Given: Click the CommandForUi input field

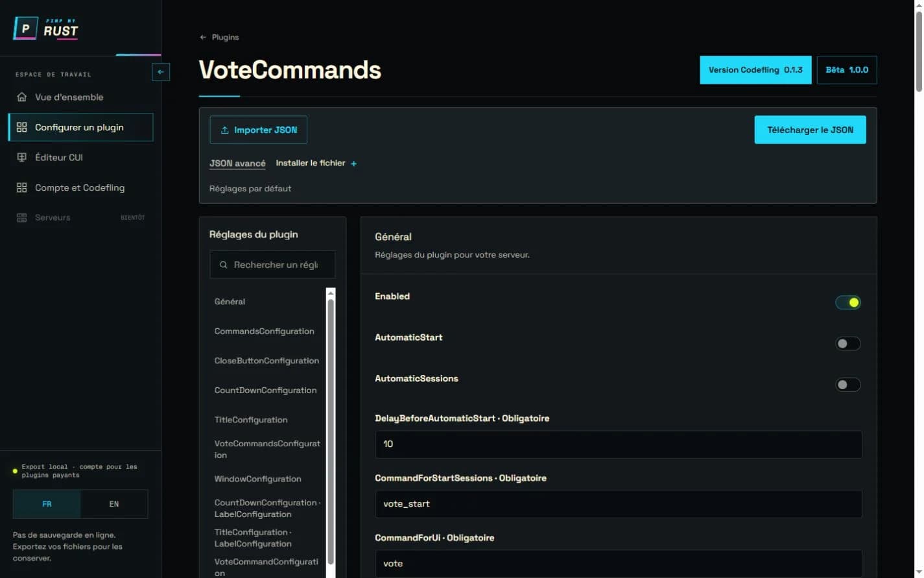Looking at the screenshot, I should point(619,563).
